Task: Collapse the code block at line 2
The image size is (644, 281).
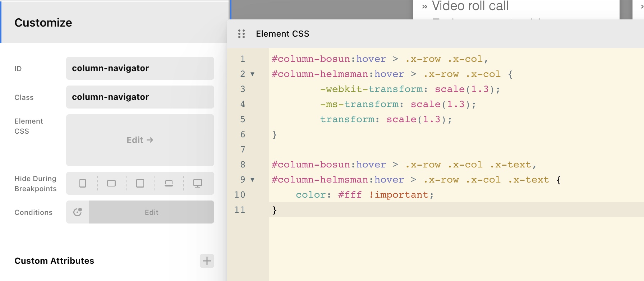Action: [253, 74]
